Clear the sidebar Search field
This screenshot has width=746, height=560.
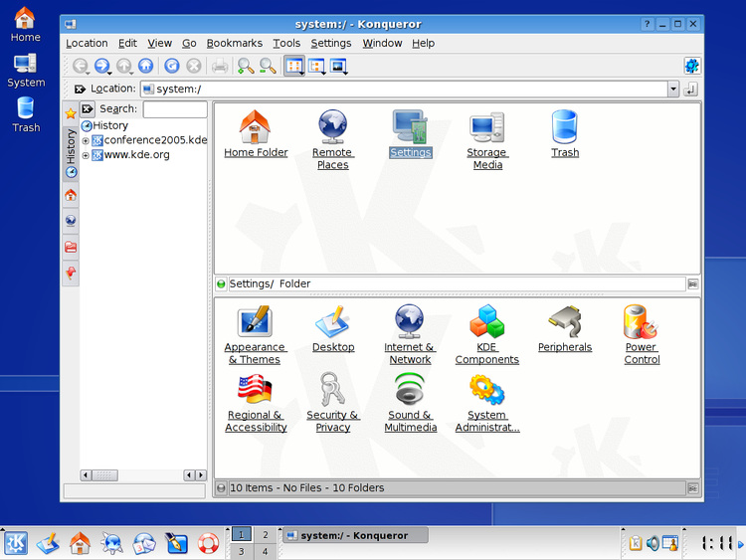[88, 109]
